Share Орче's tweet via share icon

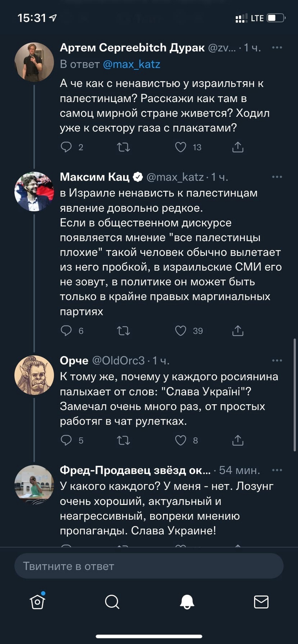click(238, 440)
